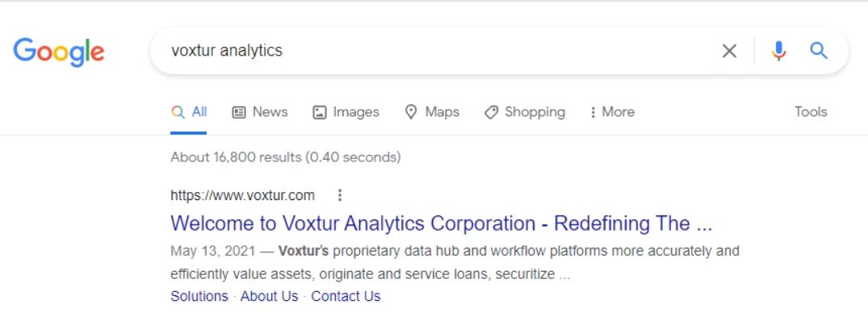
Task: Start voice search with the microphone icon
Action: tap(778, 51)
